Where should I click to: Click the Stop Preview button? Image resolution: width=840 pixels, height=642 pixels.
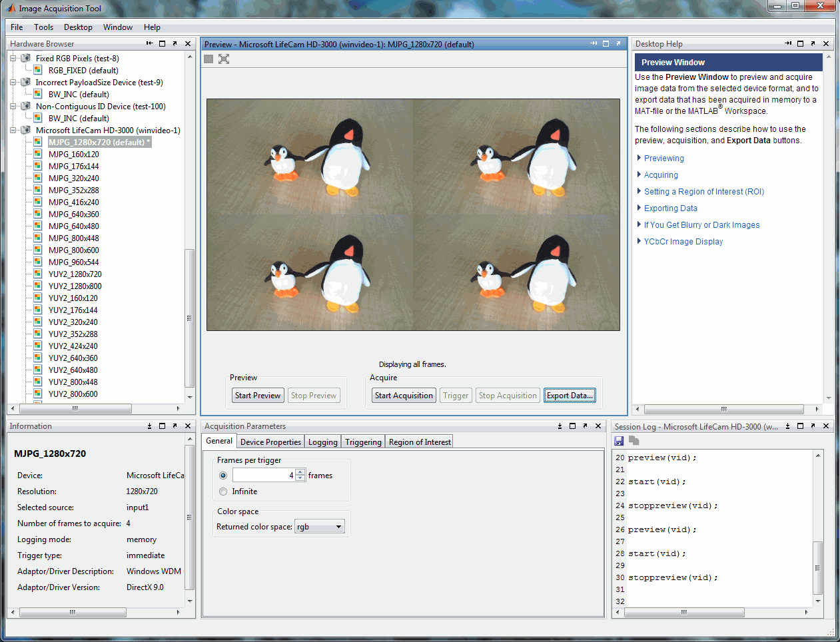314,396
